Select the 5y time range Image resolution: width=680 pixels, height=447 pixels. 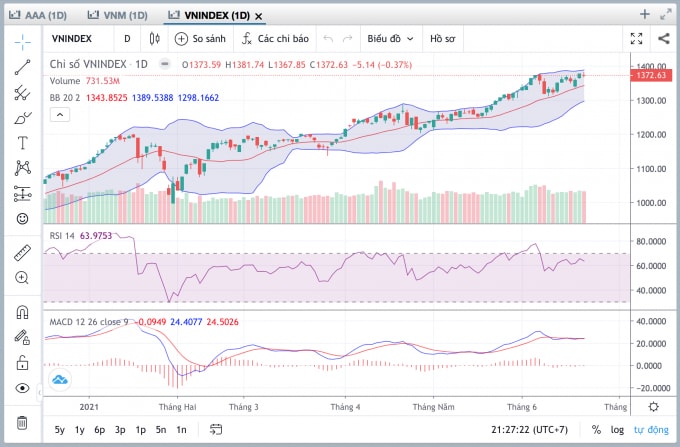point(59,430)
